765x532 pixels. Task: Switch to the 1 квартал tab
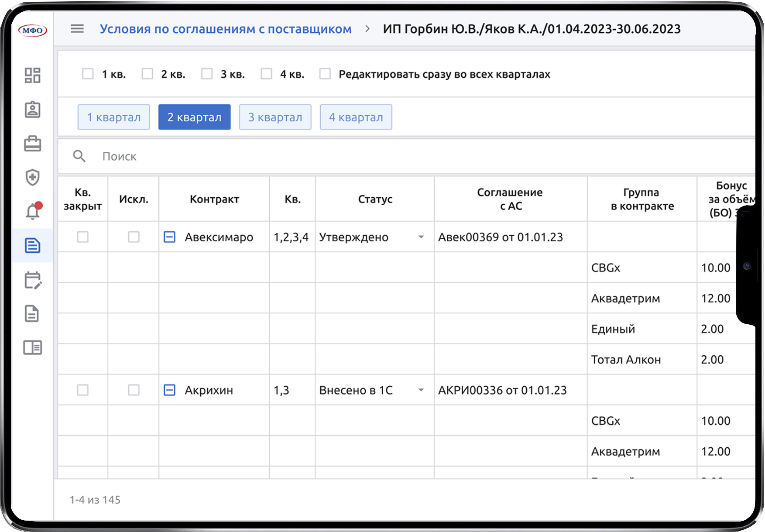point(113,117)
